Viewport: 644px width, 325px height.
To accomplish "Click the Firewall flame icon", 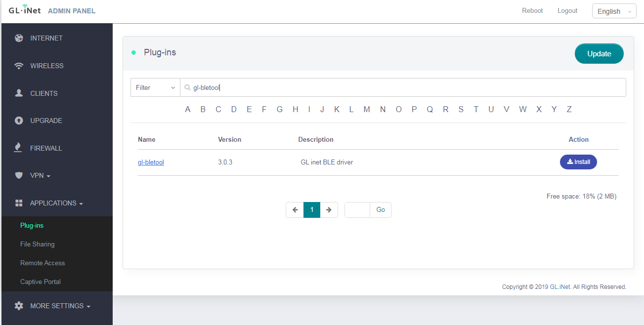I will pyautogui.click(x=18, y=148).
